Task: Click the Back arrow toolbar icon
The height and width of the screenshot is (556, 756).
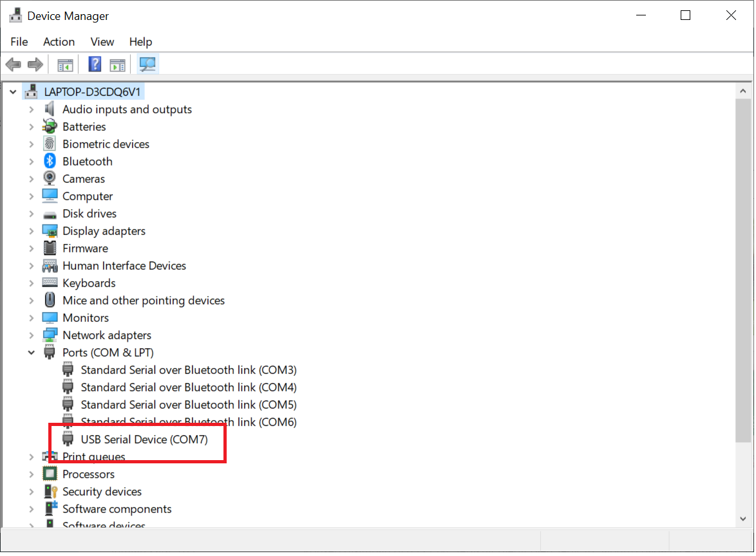Action: point(13,64)
